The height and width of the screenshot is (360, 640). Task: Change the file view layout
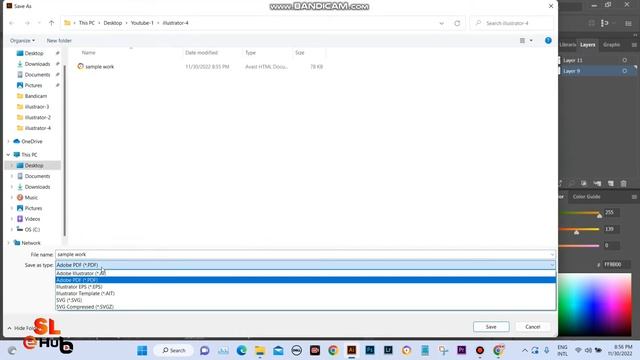522,40
